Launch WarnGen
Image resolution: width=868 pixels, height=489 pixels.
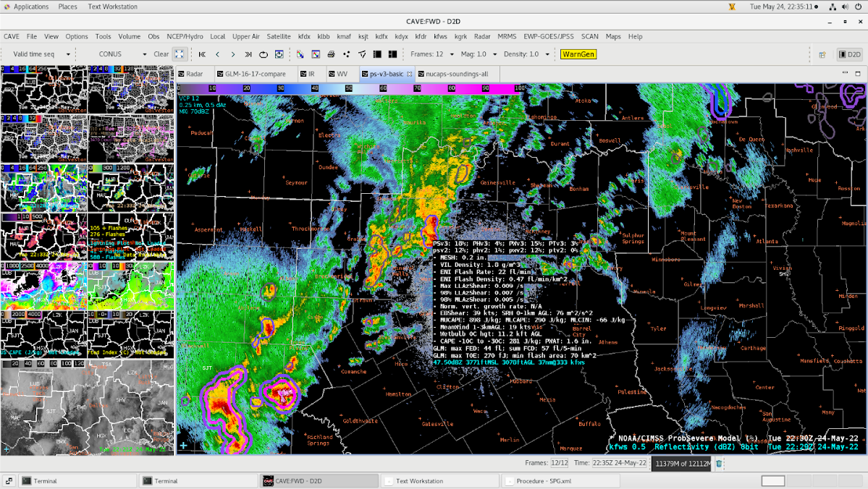click(x=578, y=54)
